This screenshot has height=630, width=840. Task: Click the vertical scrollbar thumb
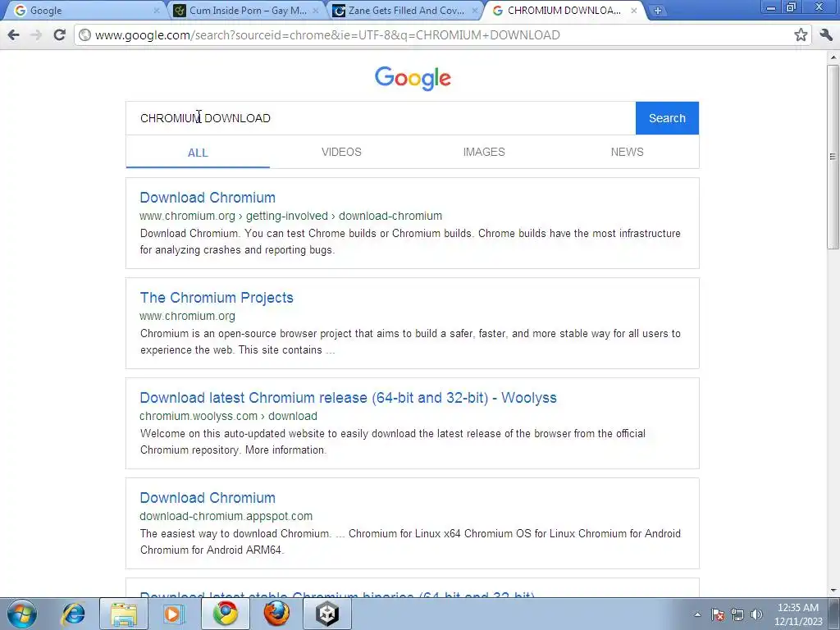click(x=833, y=157)
